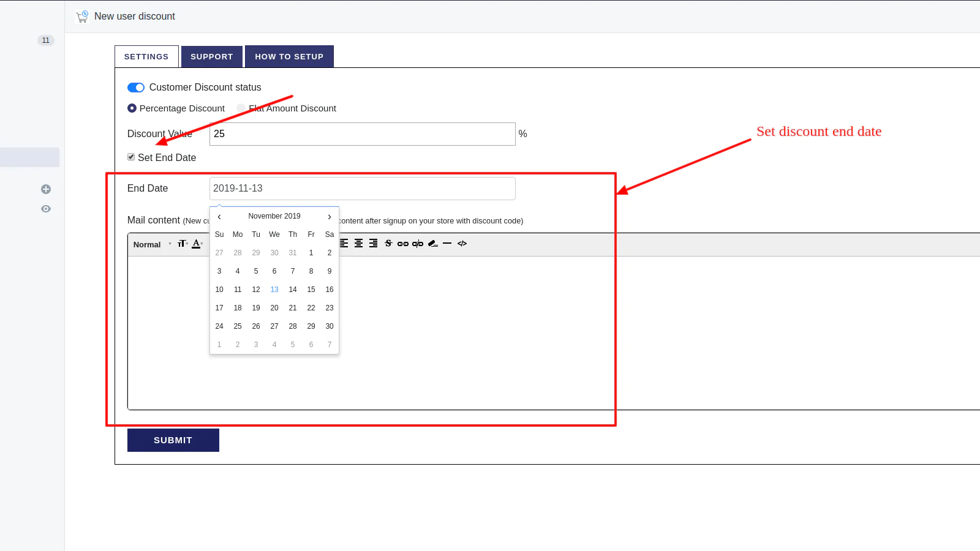This screenshot has width=980, height=551.
Task: Pick November 10 in the calendar
Action: tap(219, 290)
